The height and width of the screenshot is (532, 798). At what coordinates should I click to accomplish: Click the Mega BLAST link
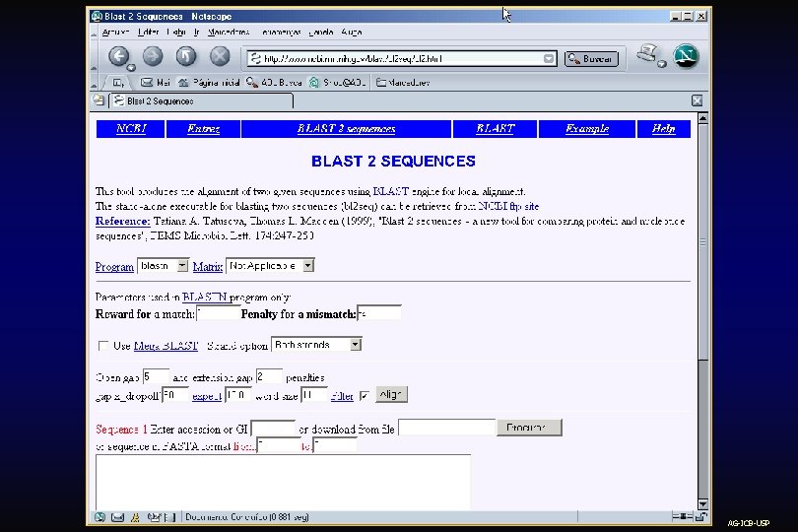point(166,346)
